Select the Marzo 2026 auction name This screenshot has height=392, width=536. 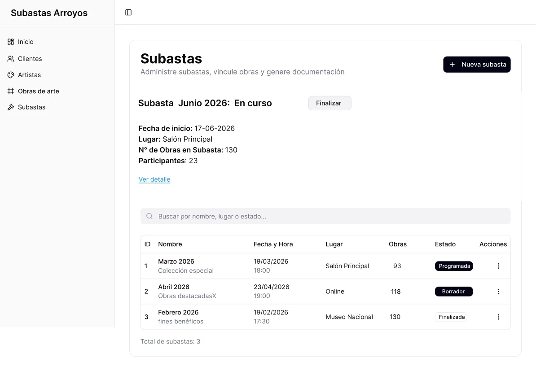point(176,261)
